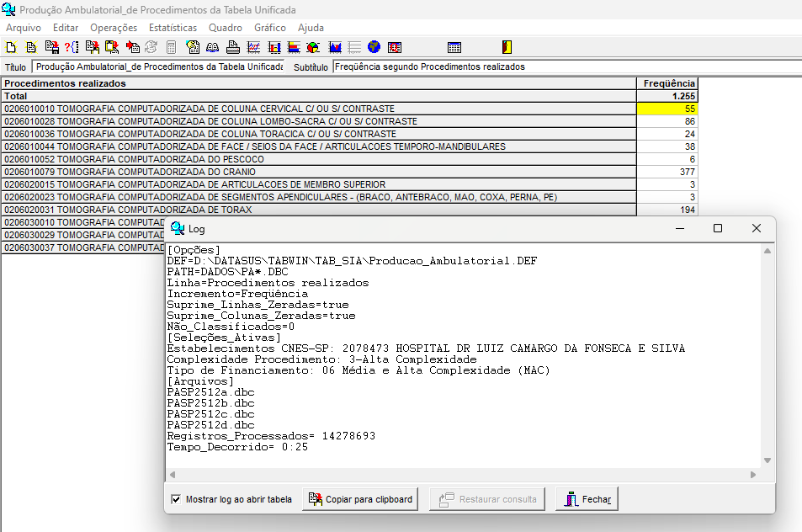Click the frequency cell showing 377

tap(667, 172)
